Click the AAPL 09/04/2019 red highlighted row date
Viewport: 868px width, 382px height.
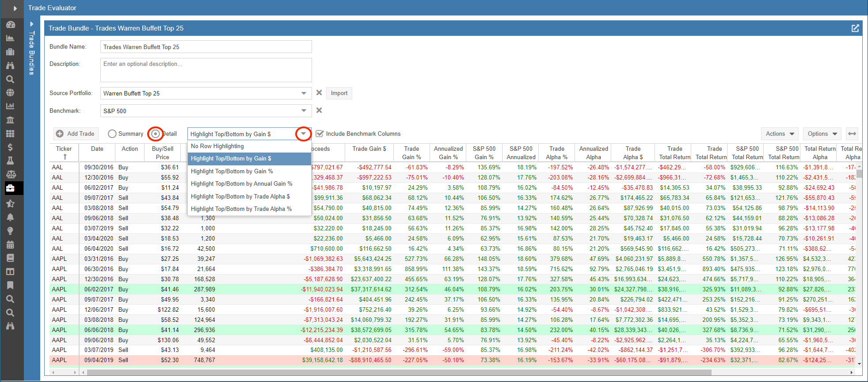coord(99,360)
